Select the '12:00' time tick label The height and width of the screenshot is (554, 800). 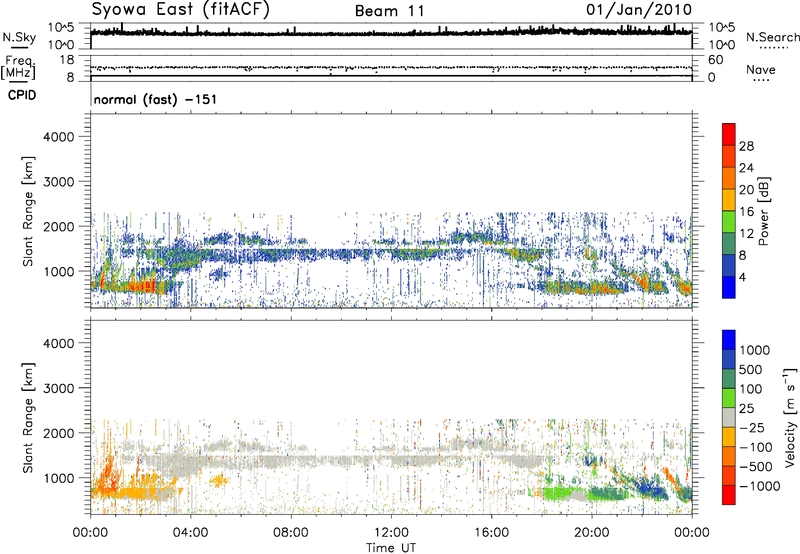[x=391, y=533]
